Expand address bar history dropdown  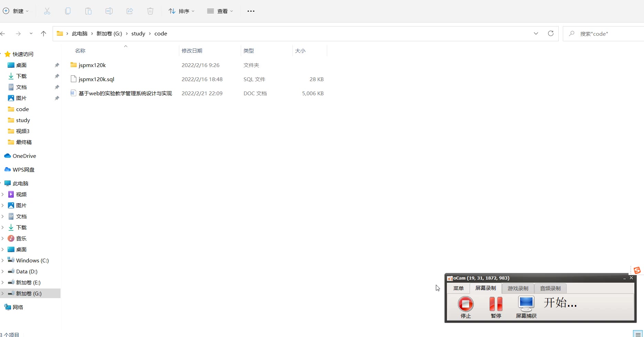[536, 33]
